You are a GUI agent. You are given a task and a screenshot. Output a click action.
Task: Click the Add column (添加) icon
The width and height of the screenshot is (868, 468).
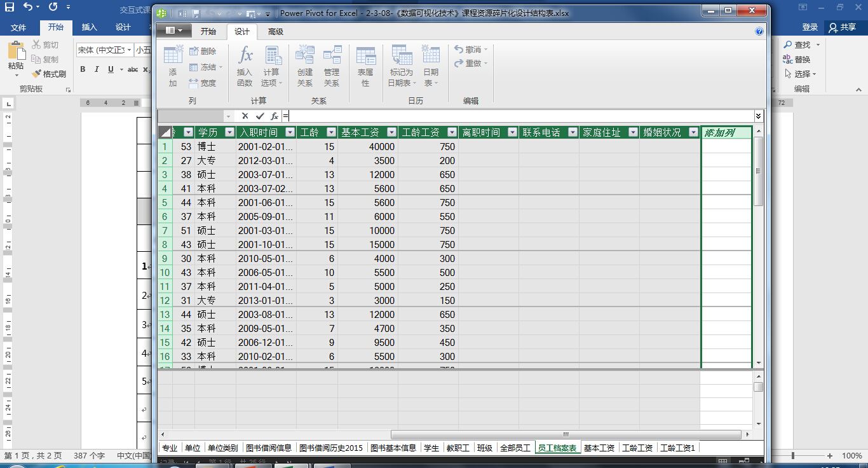click(173, 66)
